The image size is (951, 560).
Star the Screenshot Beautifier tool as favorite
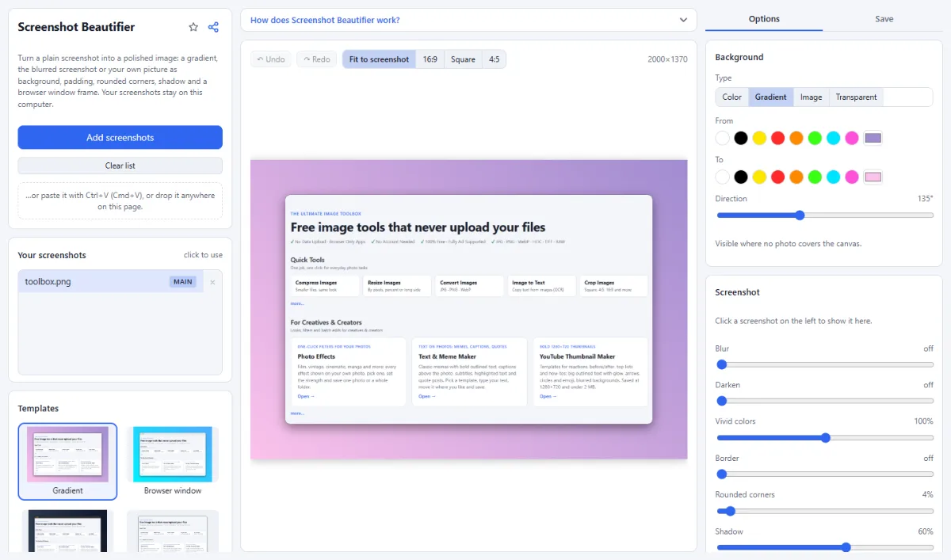(x=193, y=27)
